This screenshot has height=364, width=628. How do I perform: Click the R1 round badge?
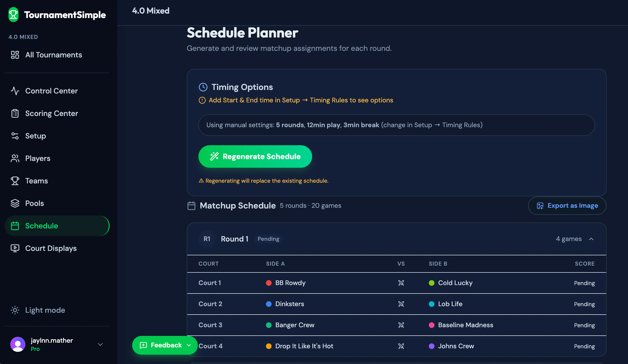pos(207,239)
